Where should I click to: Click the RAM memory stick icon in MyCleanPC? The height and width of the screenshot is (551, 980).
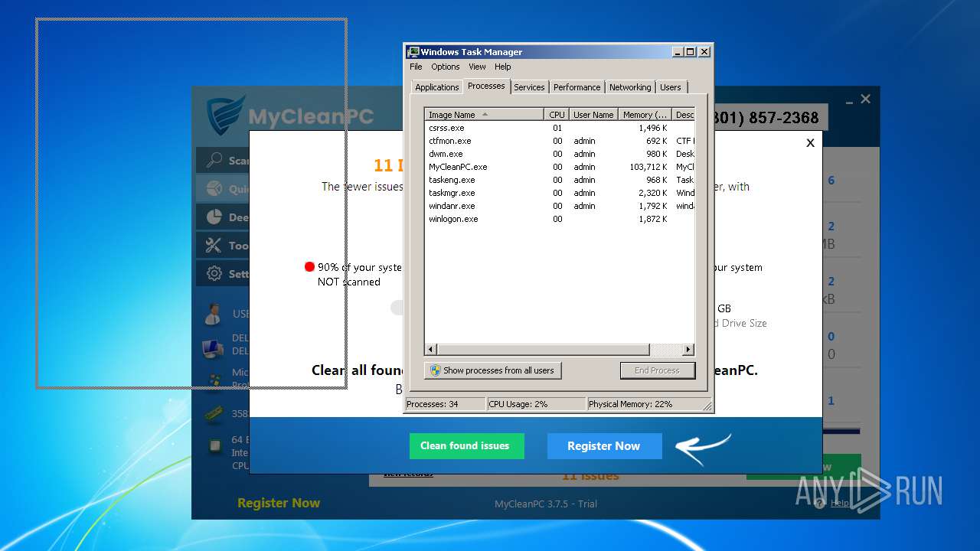(x=214, y=413)
